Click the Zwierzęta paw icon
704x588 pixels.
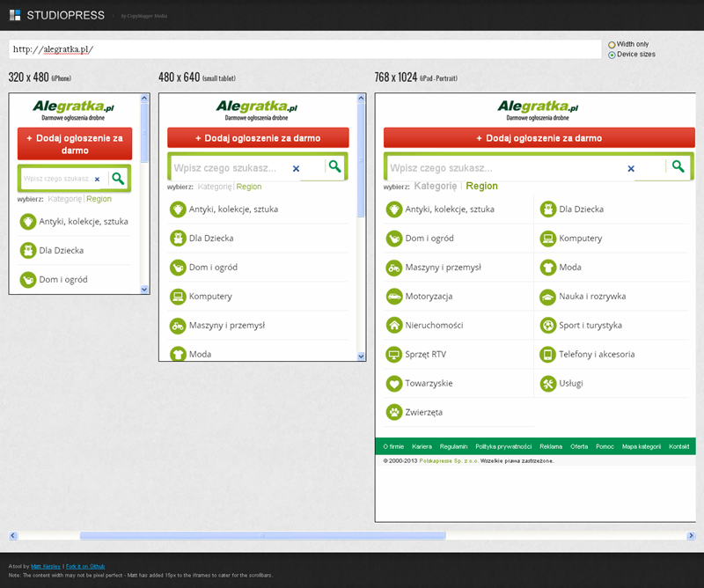(x=393, y=412)
